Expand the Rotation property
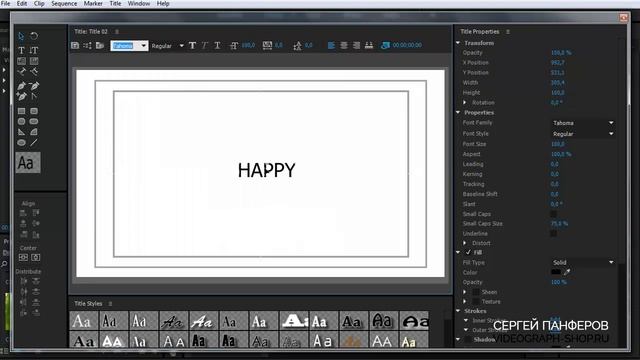 click(x=464, y=102)
